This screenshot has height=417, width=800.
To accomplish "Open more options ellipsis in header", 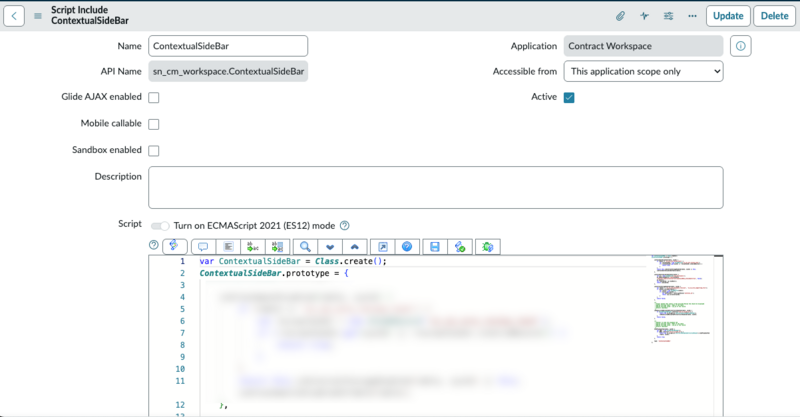I will [x=692, y=16].
